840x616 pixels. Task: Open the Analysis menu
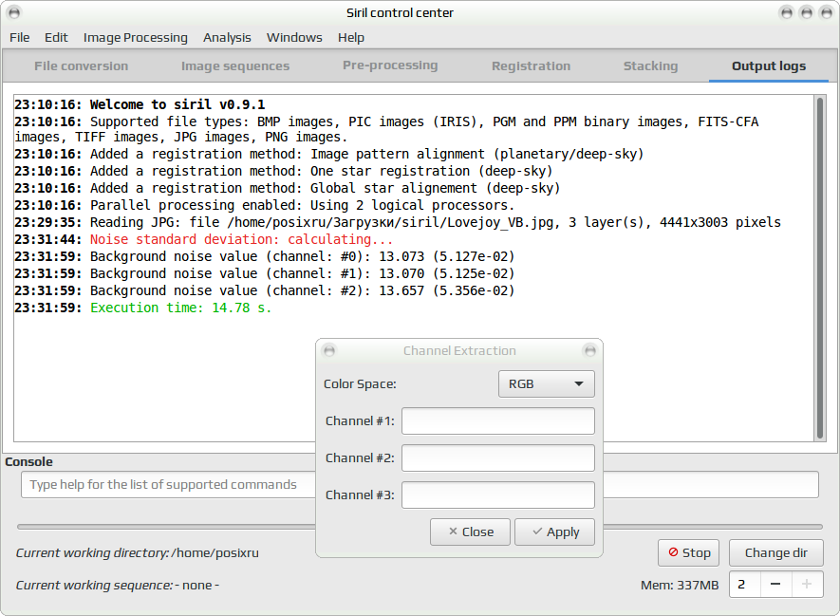pos(227,38)
